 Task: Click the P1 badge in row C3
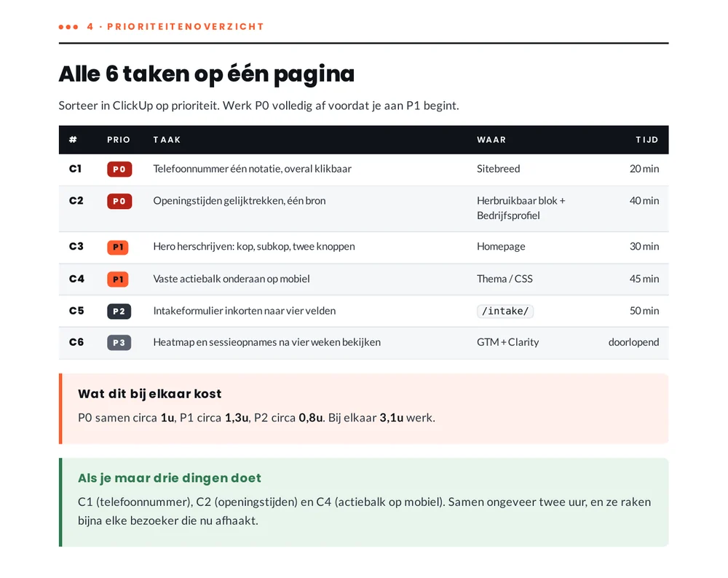pyautogui.click(x=117, y=247)
